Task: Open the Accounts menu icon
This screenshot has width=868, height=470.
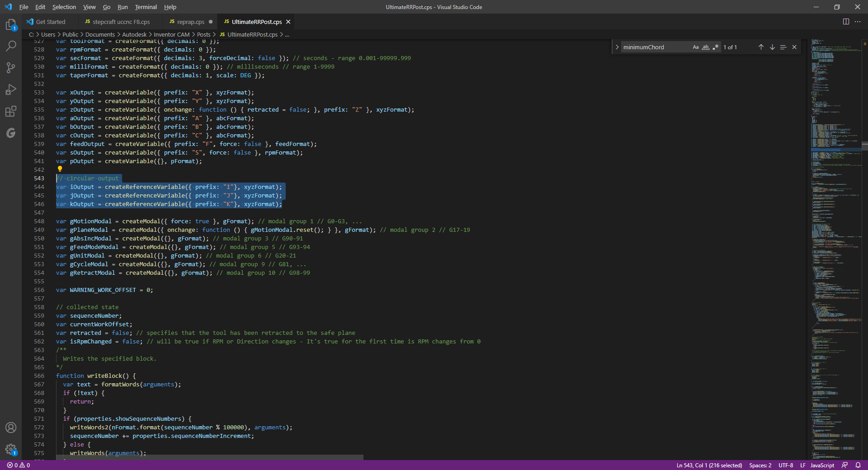Action: tap(11, 428)
